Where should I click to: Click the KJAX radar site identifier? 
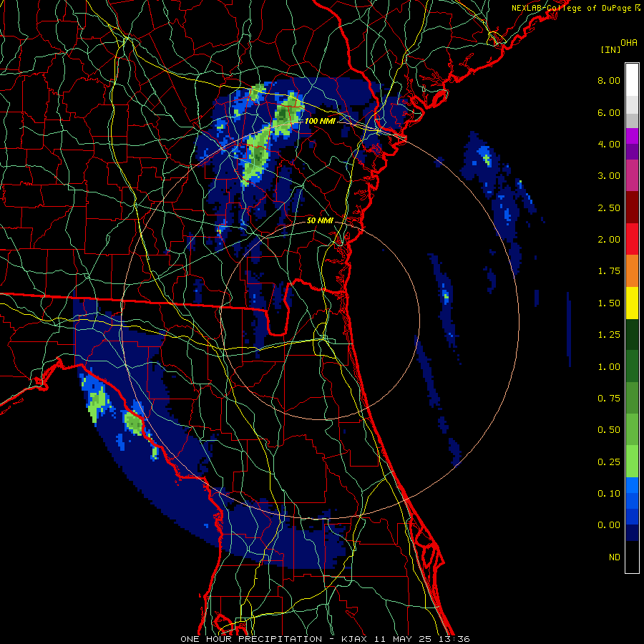(x=355, y=639)
